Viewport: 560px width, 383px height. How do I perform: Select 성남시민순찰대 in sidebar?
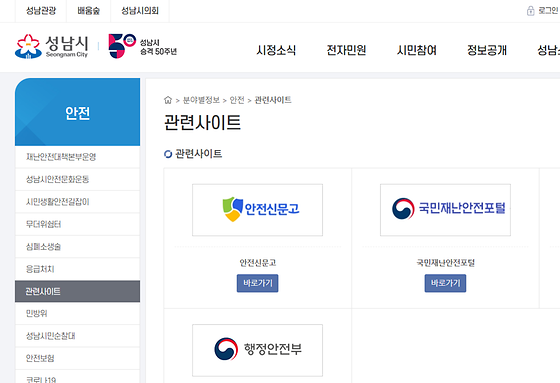point(78,336)
